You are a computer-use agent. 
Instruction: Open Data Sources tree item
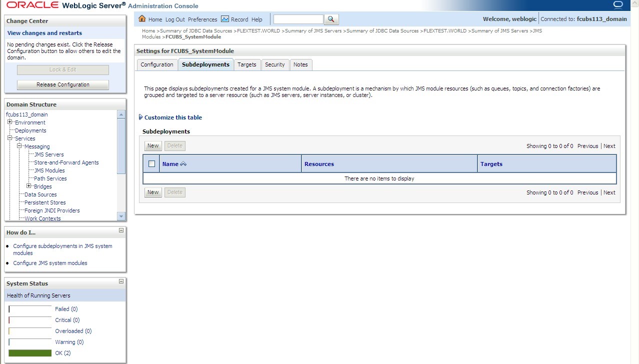click(x=40, y=194)
